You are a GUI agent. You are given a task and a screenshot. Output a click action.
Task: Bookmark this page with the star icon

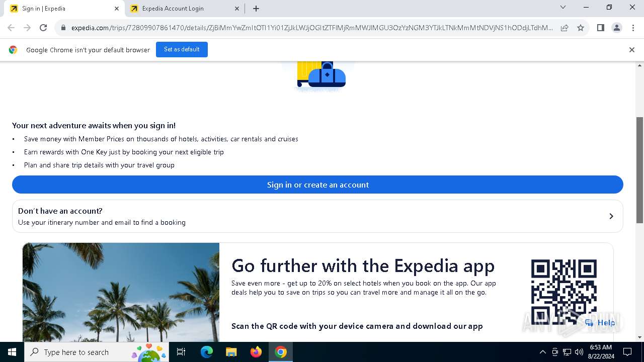[581, 28]
